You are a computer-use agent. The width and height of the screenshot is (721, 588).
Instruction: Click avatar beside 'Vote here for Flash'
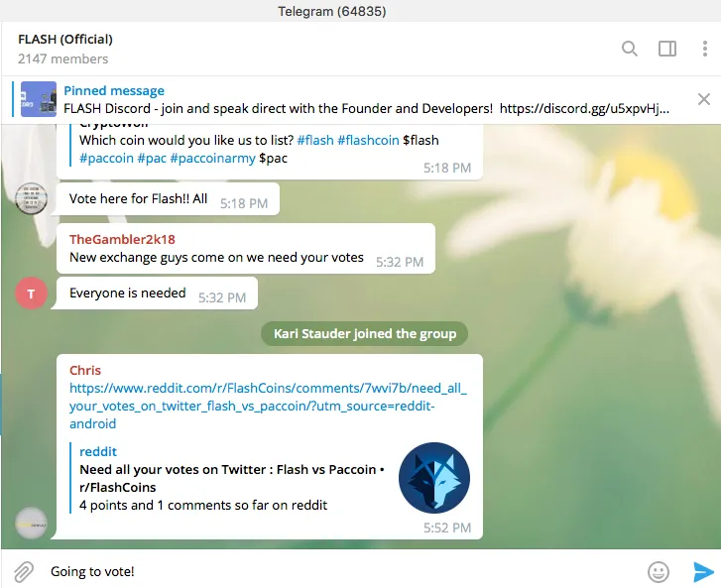click(x=32, y=199)
